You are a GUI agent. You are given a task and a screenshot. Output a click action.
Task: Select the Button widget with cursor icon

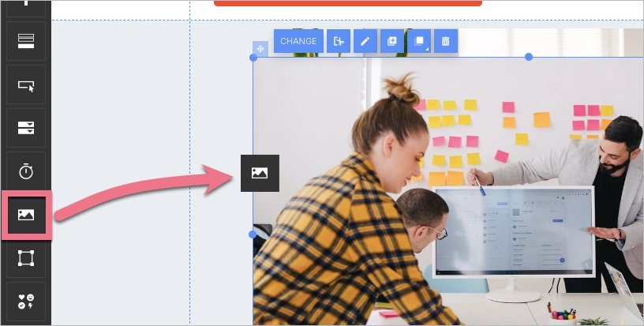click(x=26, y=84)
